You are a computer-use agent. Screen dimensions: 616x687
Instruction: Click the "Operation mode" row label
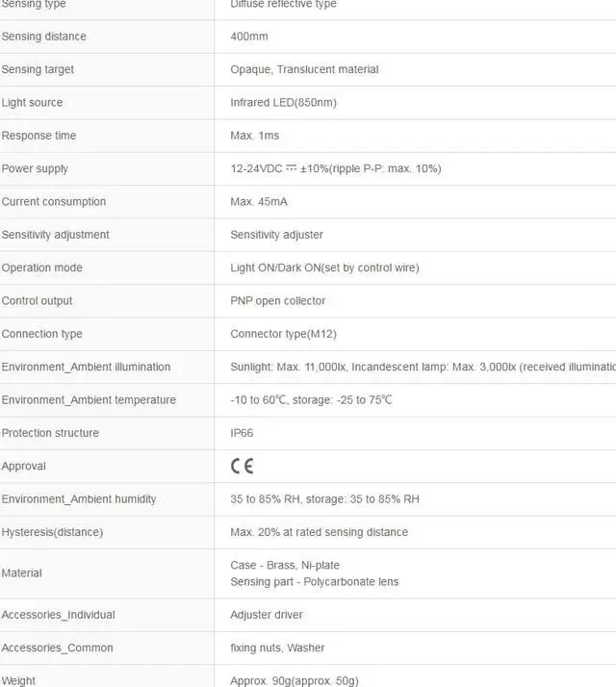42,267
